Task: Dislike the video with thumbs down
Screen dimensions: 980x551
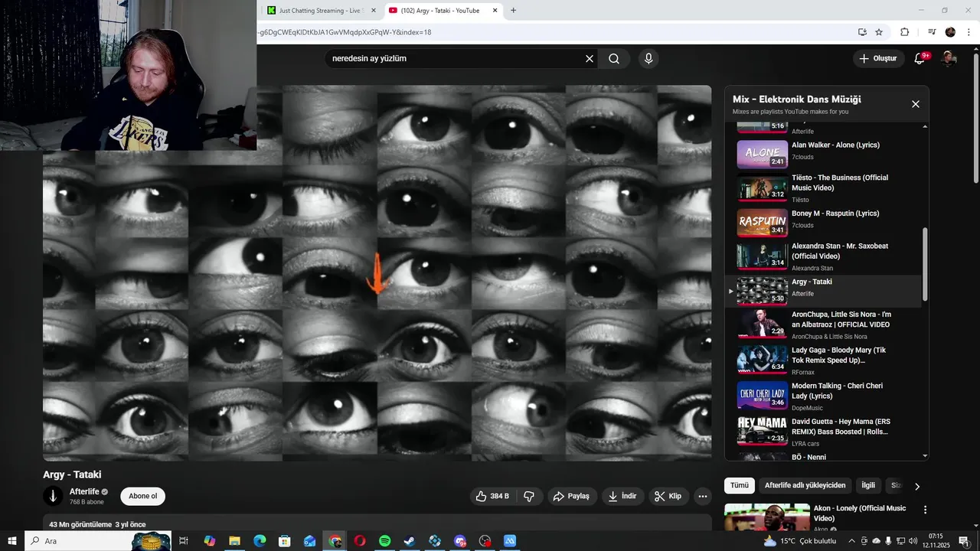Action: pyautogui.click(x=529, y=496)
